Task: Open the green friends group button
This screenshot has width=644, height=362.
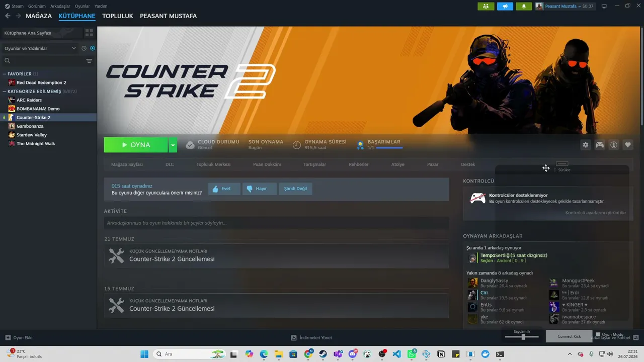Action: point(486,6)
